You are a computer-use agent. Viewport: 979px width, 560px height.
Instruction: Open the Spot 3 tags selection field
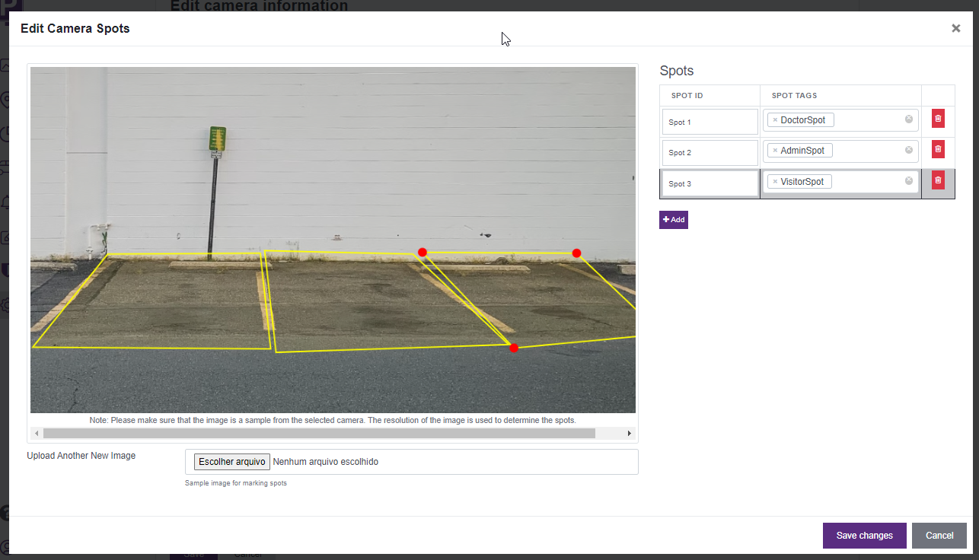point(868,182)
